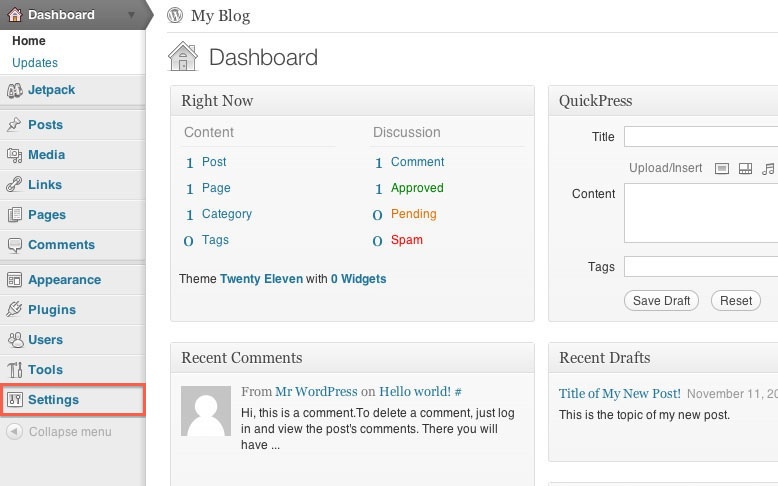The width and height of the screenshot is (778, 486).
Task: Click the commenter avatar in Recent Comments
Action: coord(206,410)
